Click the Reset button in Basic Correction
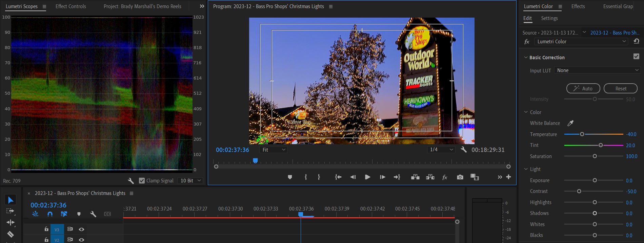The image size is (644, 243). 621,88
